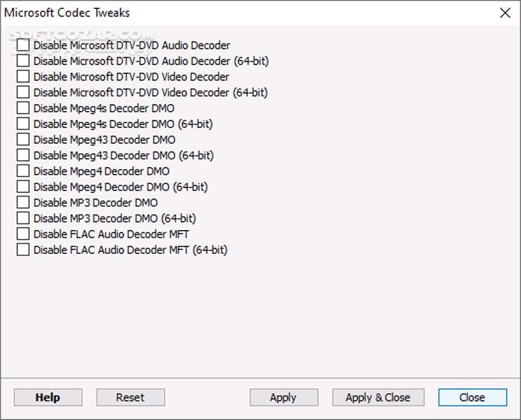The height and width of the screenshot is (420, 521).
Task: Toggle Disable Mpeg4 Decoder DMO (64-bit)
Action: coord(23,187)
